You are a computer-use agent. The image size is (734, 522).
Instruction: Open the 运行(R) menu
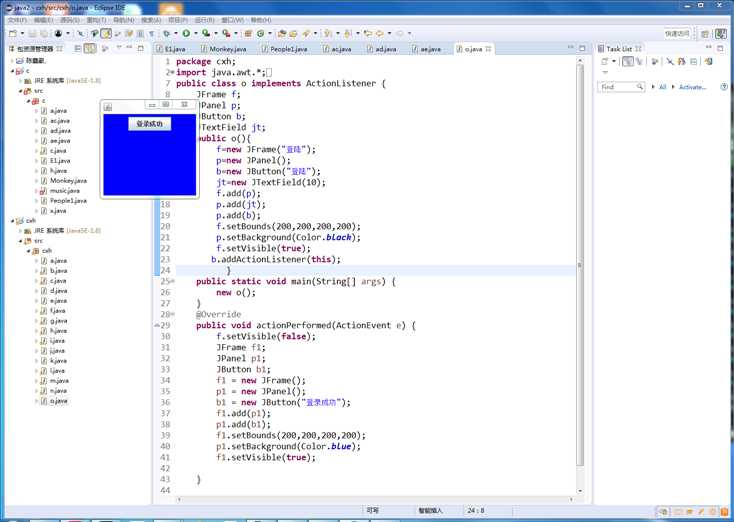coord(205,20)
